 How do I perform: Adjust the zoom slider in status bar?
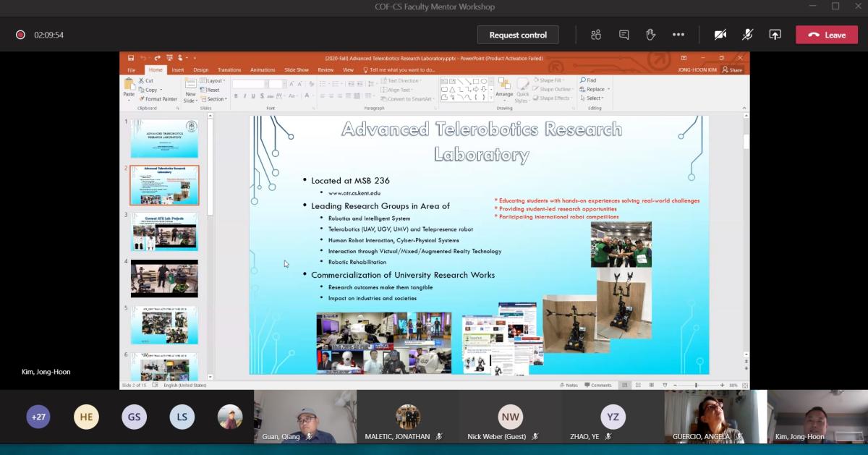tap(696, 386)
